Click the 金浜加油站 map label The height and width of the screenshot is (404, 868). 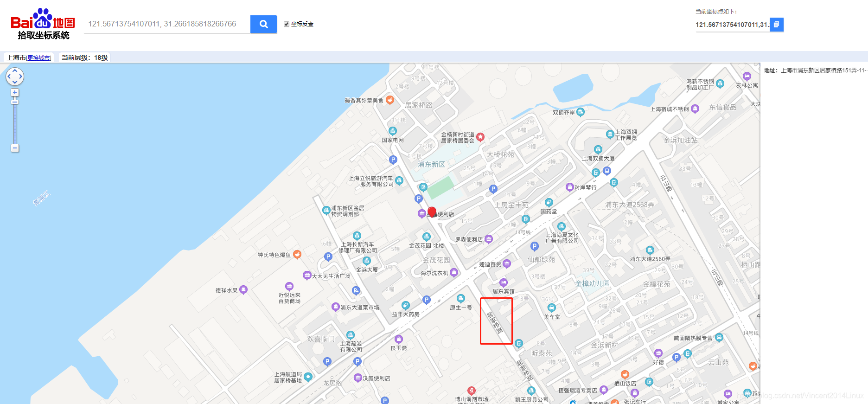(680, 141)
